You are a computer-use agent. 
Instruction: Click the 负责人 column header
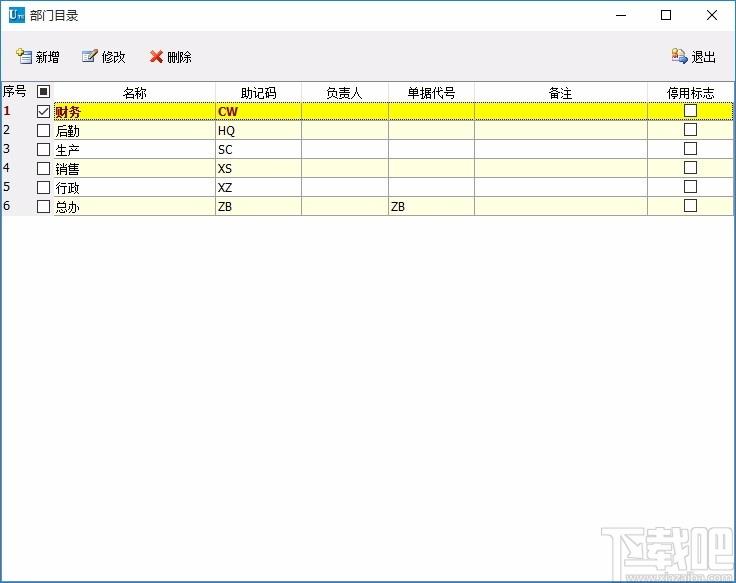tap(345, 92)
